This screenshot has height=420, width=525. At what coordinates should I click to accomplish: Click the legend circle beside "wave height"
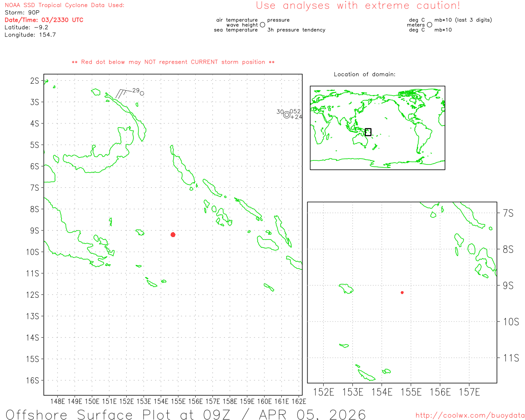[262, 25]
